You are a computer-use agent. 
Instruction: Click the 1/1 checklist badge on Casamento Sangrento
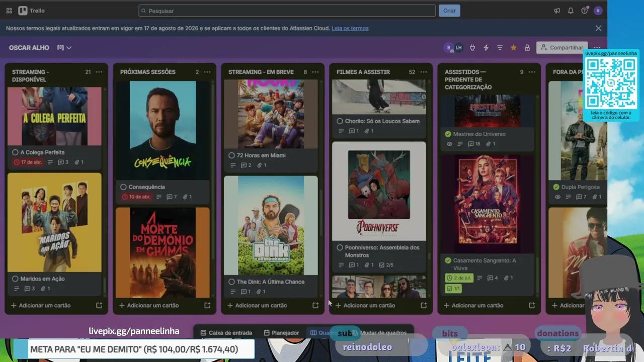453,289
